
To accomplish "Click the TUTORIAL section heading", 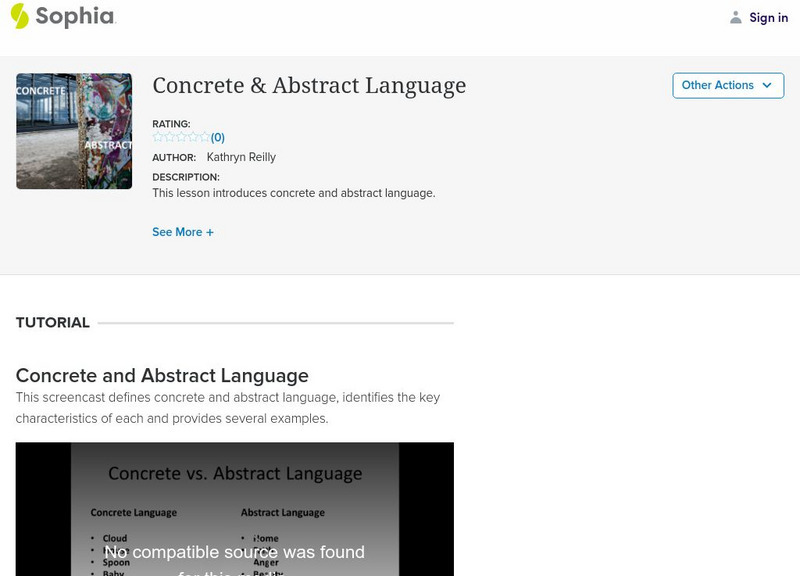I will 53,322.
